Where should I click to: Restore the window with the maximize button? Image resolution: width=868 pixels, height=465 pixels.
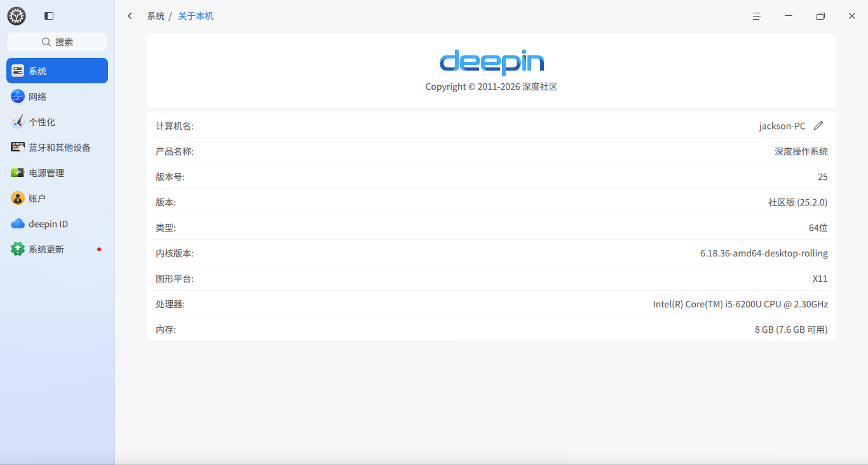[x=820, y=16]
